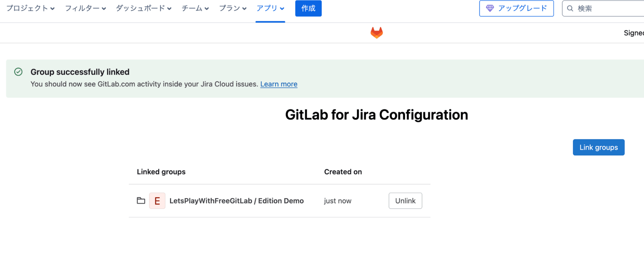The width and height of the screenshot is (644, 265).
Task: Click the GitLab for Jira Configuration title
Action: [376, 115]
